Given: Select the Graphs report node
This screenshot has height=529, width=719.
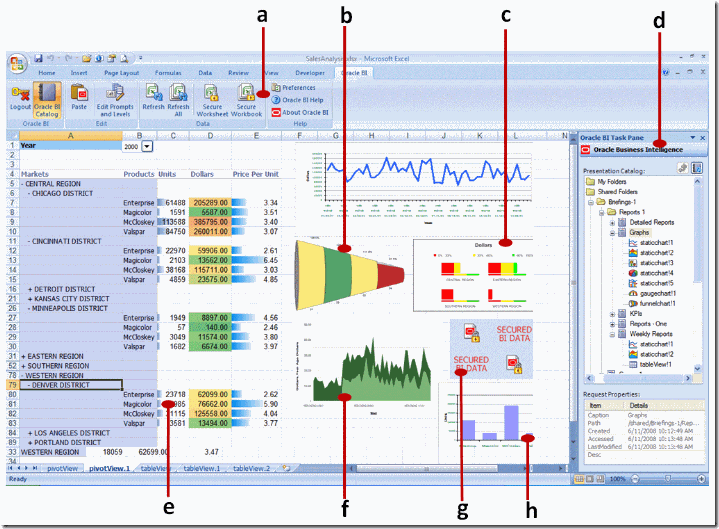Looking at the screenshot, I should tap(639, 232).
